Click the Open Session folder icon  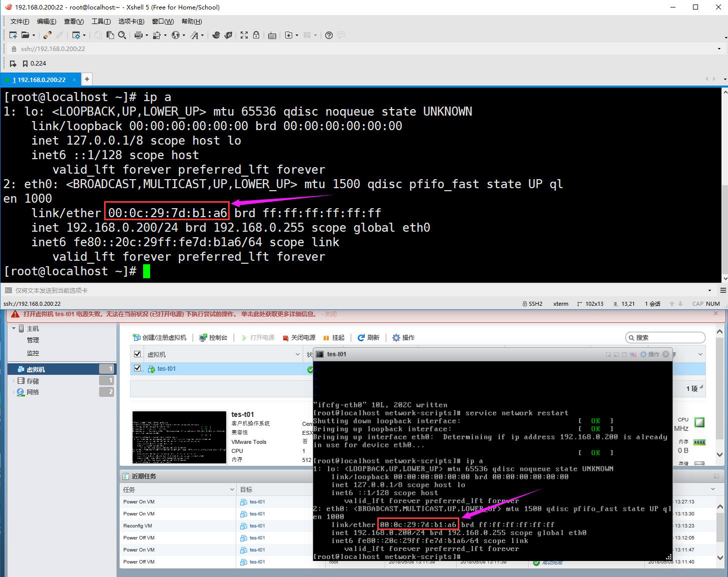25,35
